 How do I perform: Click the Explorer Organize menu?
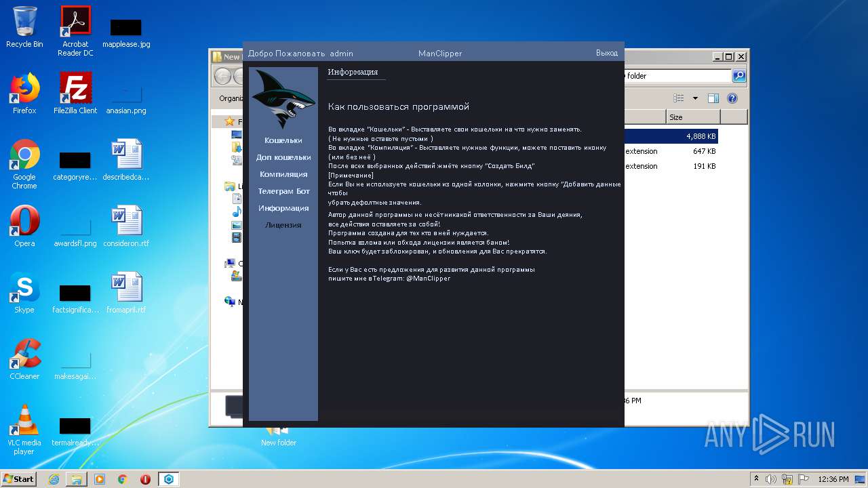(231, 98)
